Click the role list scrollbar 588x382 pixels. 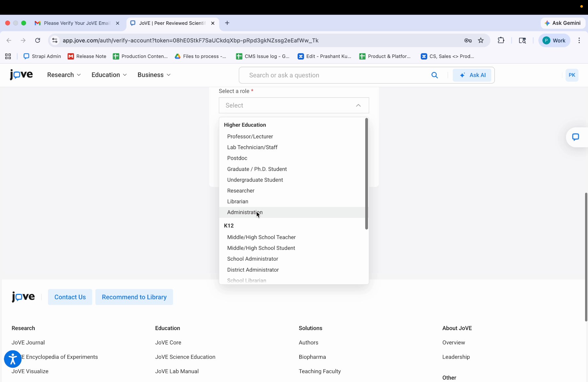(367, 174)
